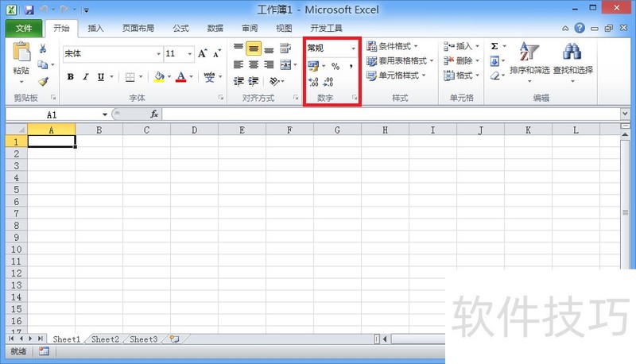636x364 pixels.
Task: Open the font size dropdown showing 11
Action: [x=189, y=54]
